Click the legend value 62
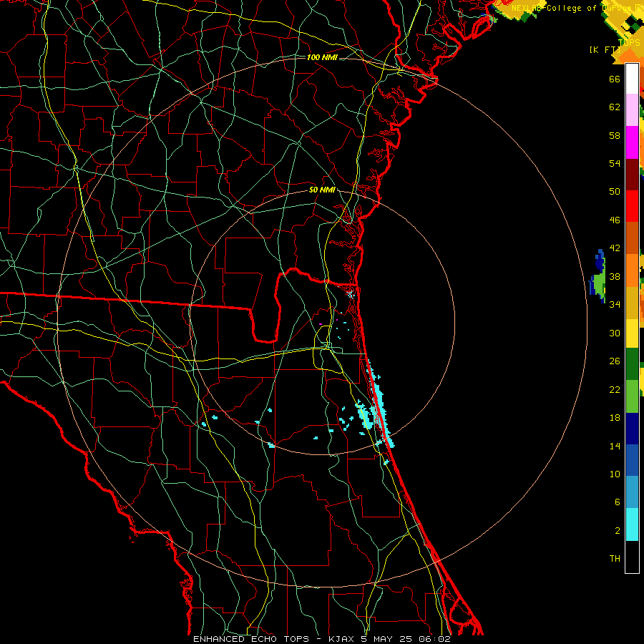The height and width of the screenshot is (644, 644). pyautogui.click(x=615, y=107)
